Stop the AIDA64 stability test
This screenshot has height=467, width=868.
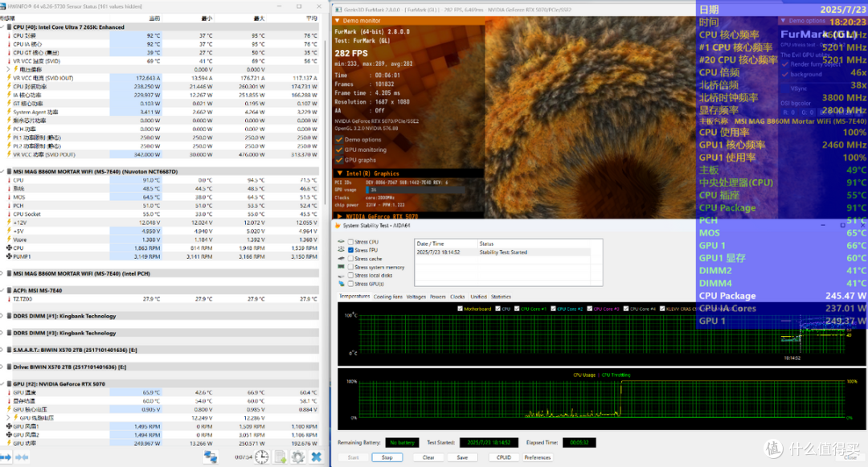coord(387,457)
